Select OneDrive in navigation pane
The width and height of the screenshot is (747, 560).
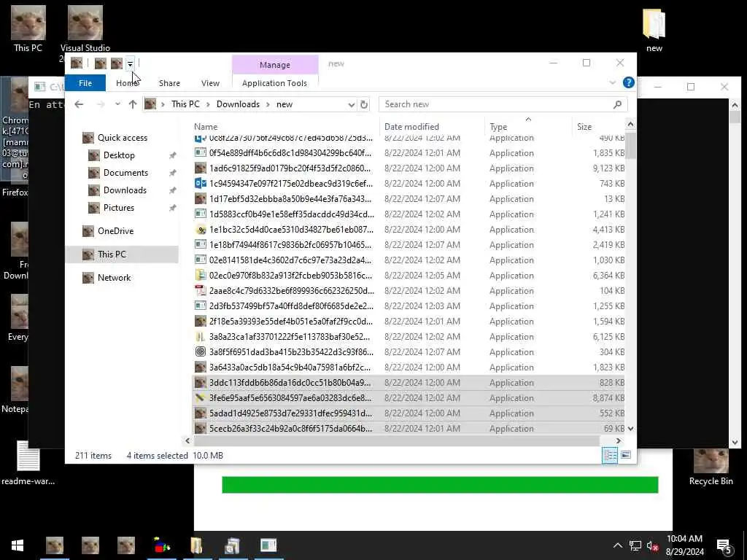pos(115,231)
